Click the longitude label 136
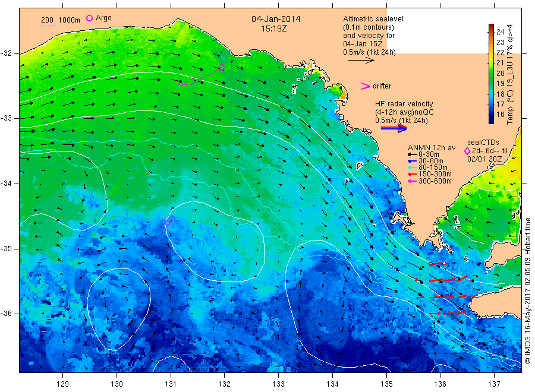 440,384
